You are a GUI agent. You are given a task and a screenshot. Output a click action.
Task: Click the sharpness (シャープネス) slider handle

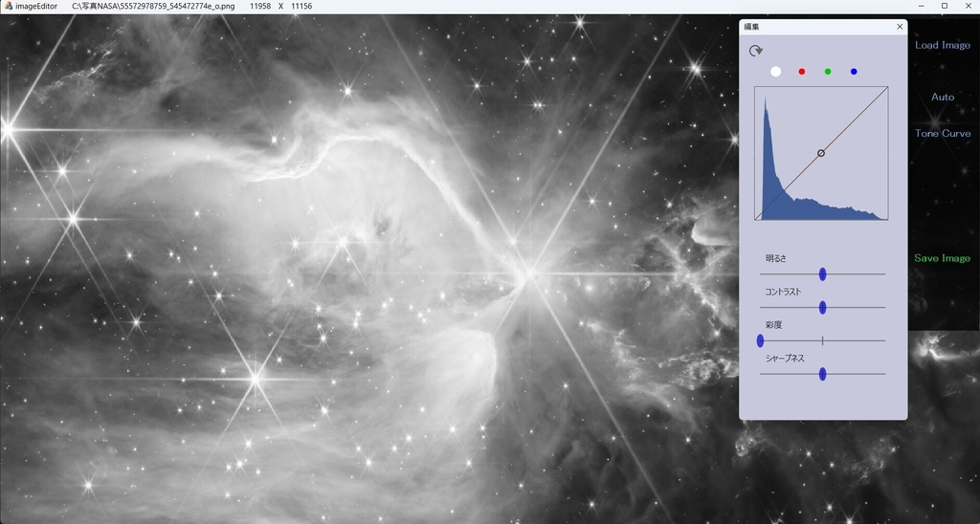[822, 374]
